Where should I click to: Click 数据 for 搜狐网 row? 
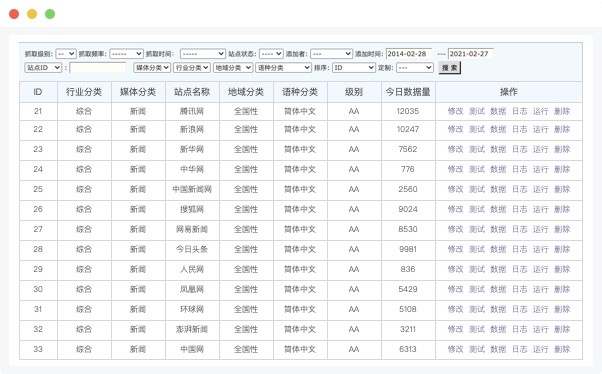[x=498, y=209]
